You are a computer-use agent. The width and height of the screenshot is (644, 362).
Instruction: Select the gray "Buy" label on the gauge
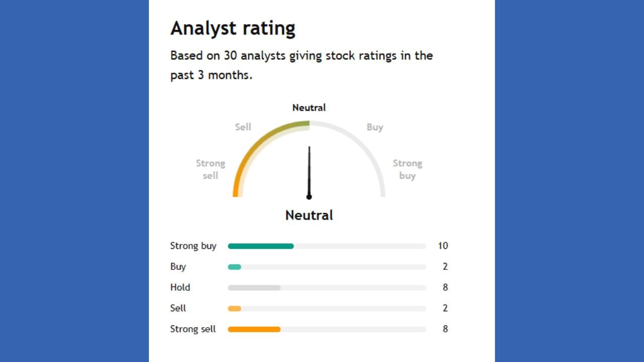click(375, 127)
